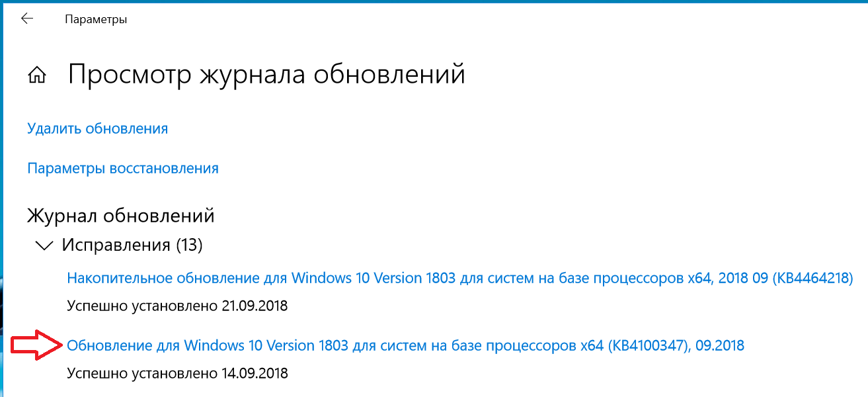868x397 pixels.
Task: Go to Settings home via house icon
Action: tap(36, 75)
